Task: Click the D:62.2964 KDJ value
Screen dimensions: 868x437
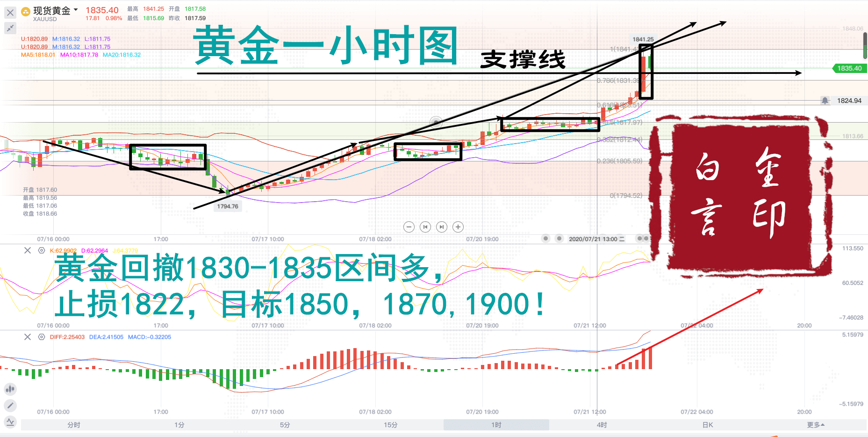Action: click(x=94, y=250)
